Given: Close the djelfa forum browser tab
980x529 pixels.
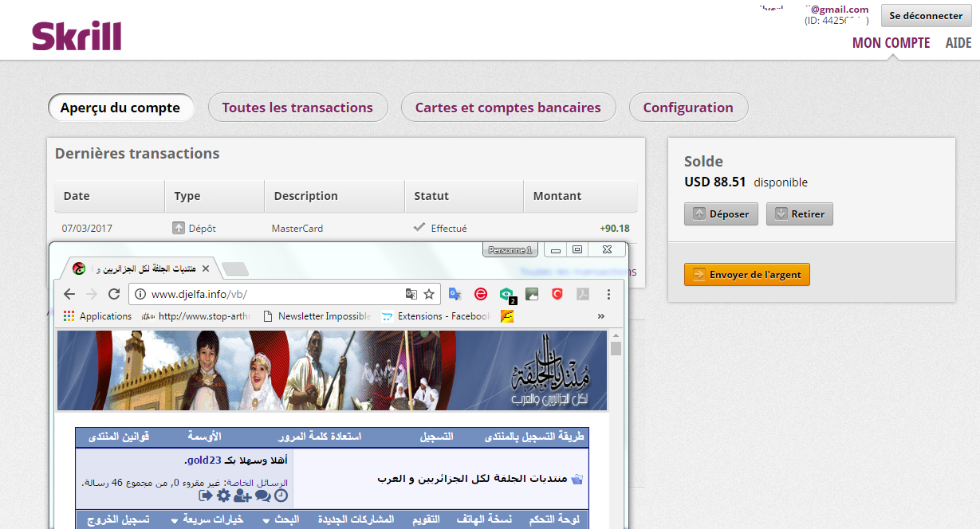Looking at the screenshot, I should coord(206,268).
